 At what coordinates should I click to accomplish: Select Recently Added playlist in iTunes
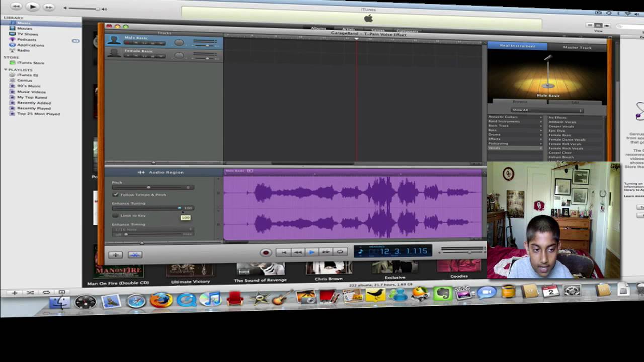click(x=34, y=103)
